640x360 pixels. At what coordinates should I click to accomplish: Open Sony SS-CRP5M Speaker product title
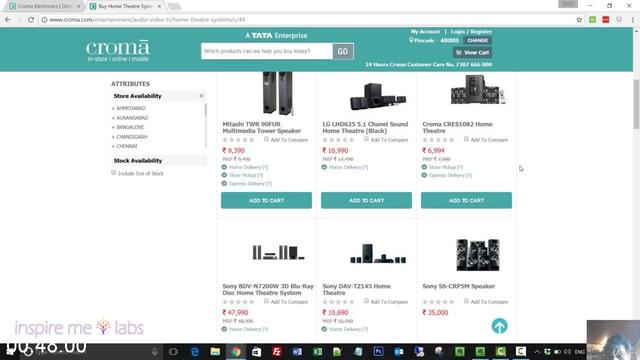(x=458, y=286)
